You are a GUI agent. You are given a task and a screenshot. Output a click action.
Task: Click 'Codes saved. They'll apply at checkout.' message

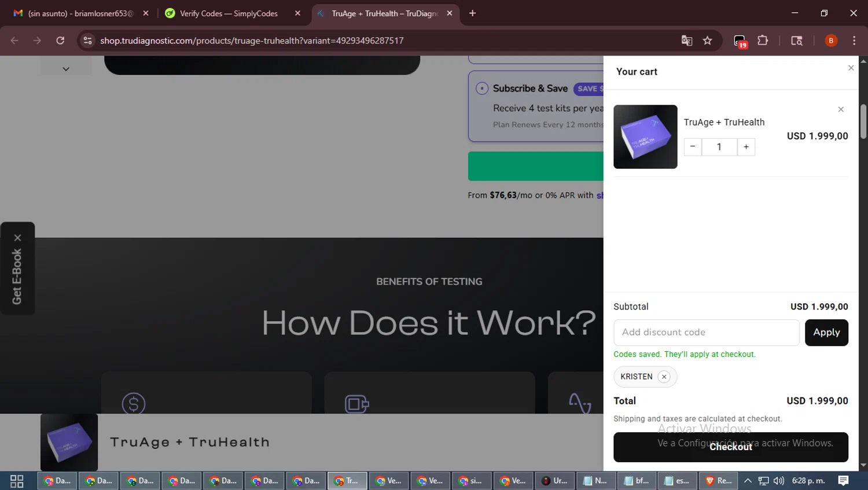[x=685, y=354]
